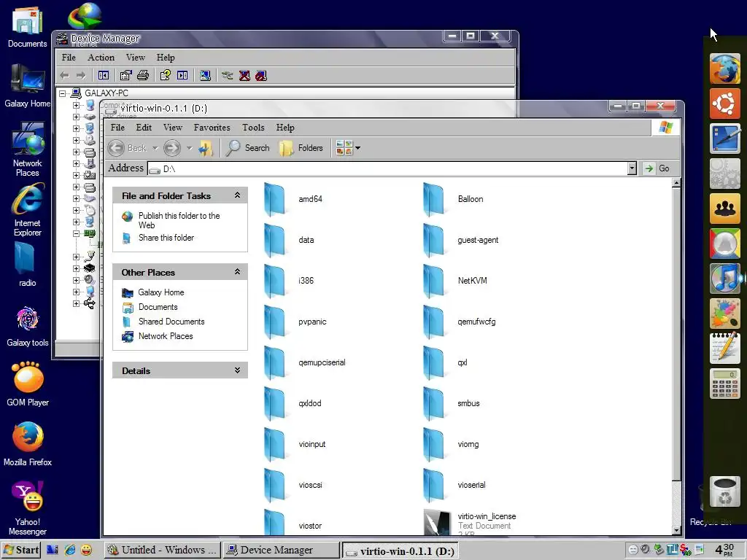Select the vioserial folder
The image size is (747, 560).
click(454, 485)
